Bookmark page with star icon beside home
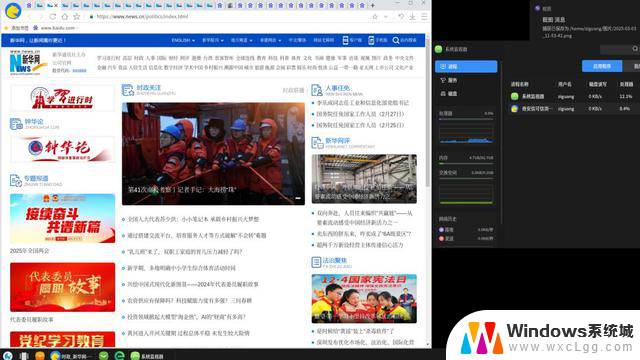Screen dimensions: 640x360 tap(76, 17)
